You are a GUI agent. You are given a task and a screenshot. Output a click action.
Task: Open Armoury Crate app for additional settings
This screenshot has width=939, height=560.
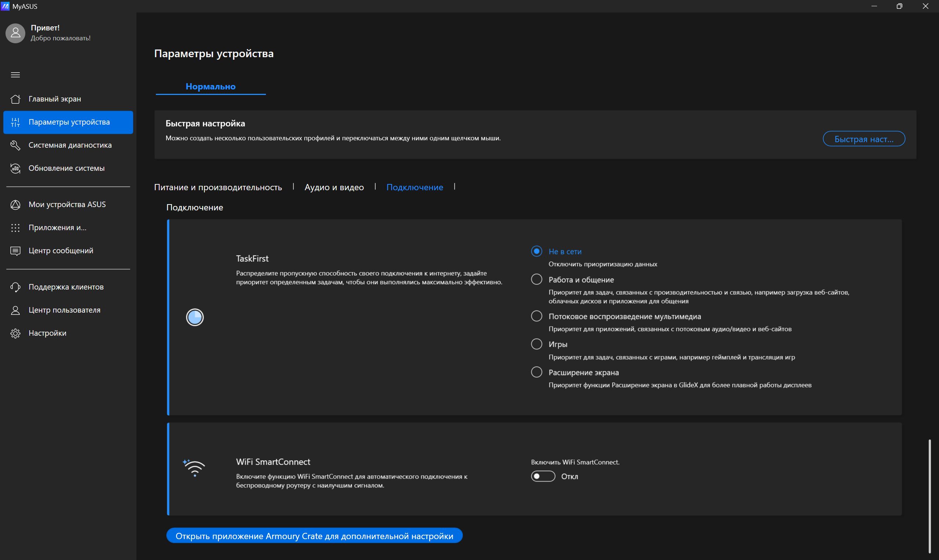(314, 535)
